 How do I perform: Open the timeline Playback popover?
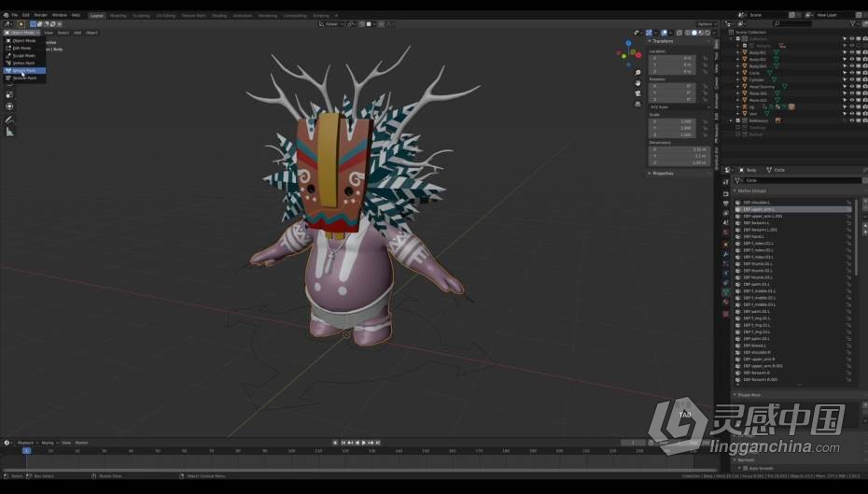coord(26,443)
